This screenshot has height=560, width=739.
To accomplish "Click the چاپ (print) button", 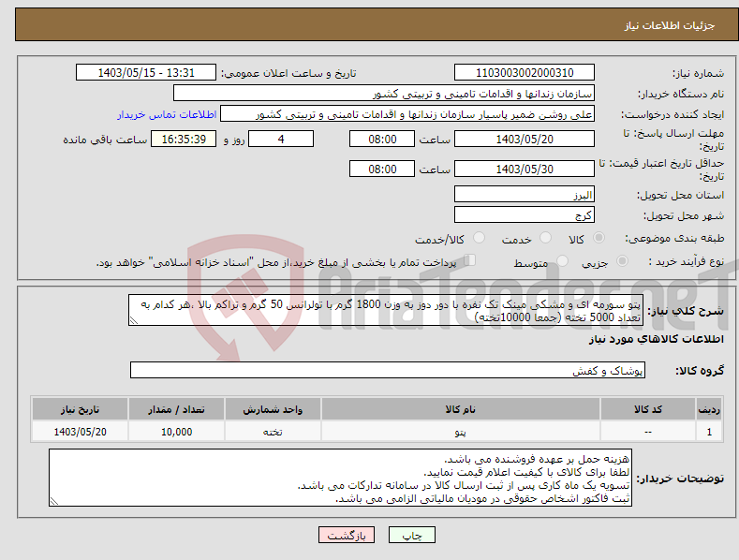I will coord(411,535).
